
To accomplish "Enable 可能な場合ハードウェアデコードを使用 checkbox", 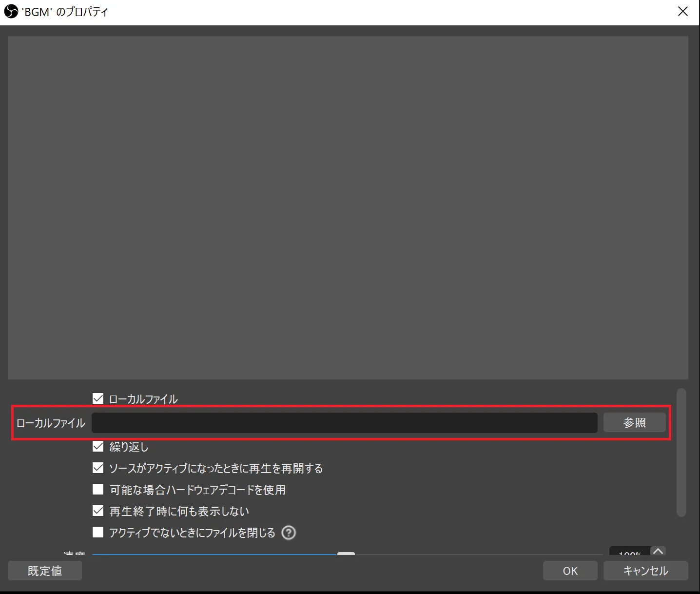I will tap(98, 489).
